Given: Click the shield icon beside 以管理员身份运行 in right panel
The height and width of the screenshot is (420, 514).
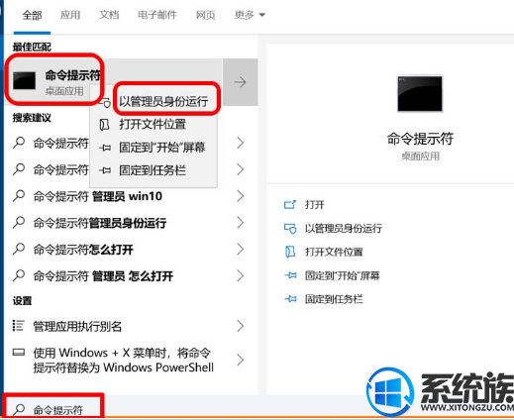Looking at the screenshot, I should [290, 229].
